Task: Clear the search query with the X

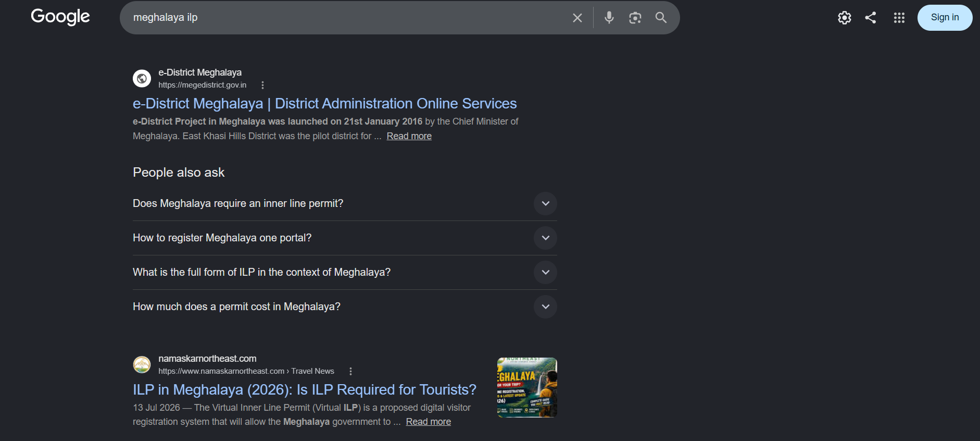Action: 577,18
